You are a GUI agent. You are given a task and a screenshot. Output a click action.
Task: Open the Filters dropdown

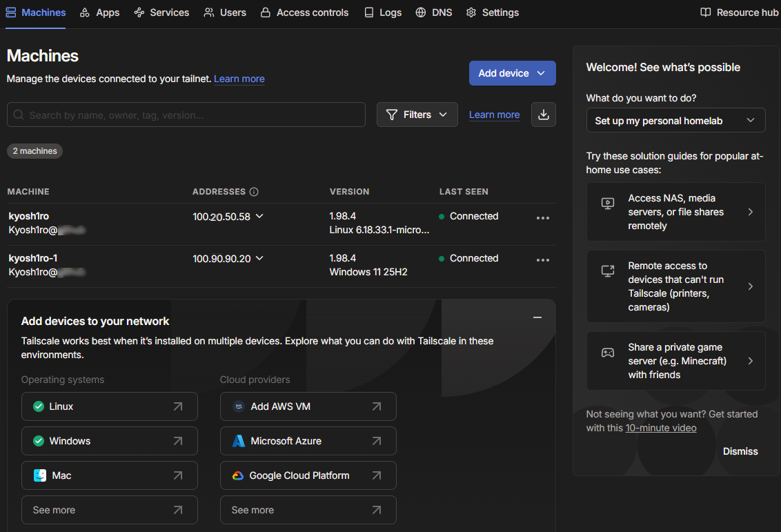pos(417,115)
